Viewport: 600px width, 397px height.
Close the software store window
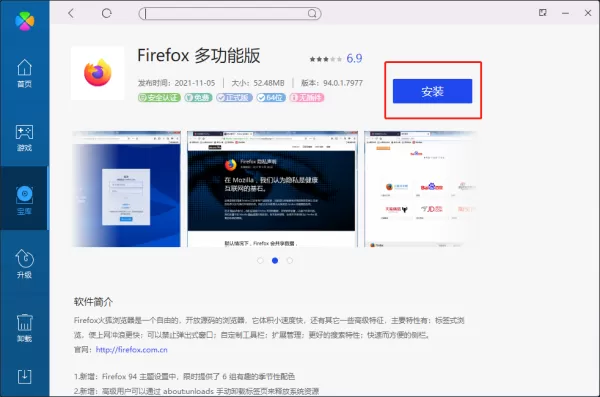click(588, 13)
